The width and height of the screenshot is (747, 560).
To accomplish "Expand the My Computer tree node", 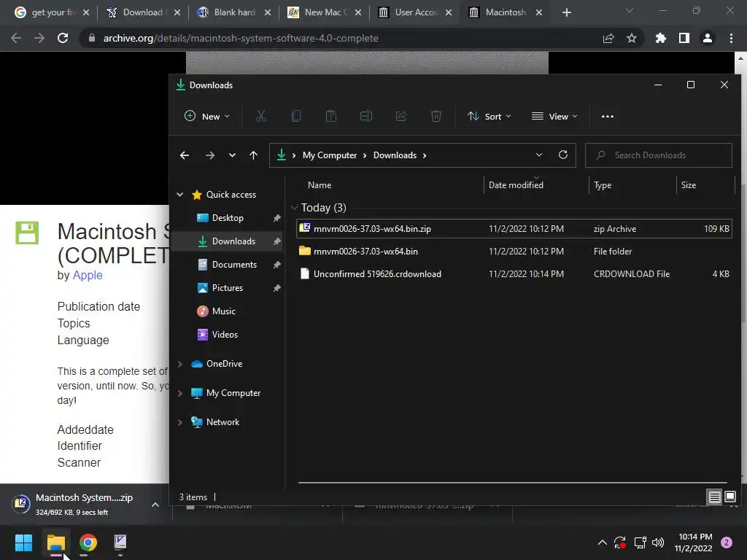I will [x=180, y=393].
